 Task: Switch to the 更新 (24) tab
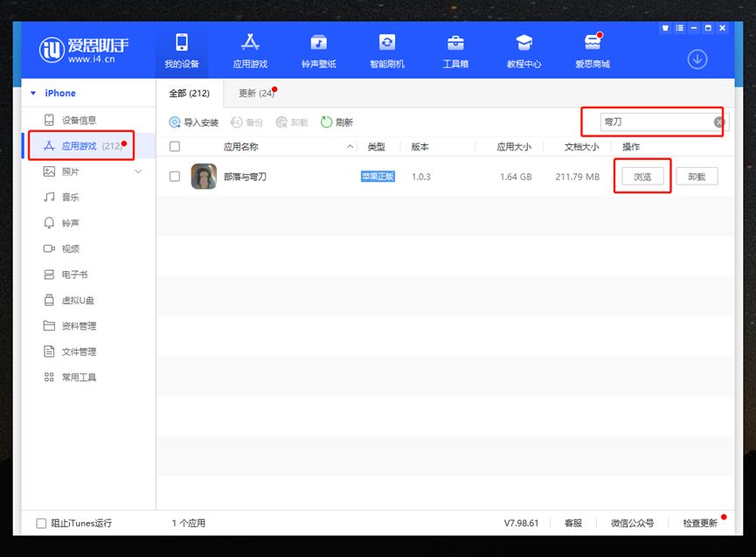point(257,94)
